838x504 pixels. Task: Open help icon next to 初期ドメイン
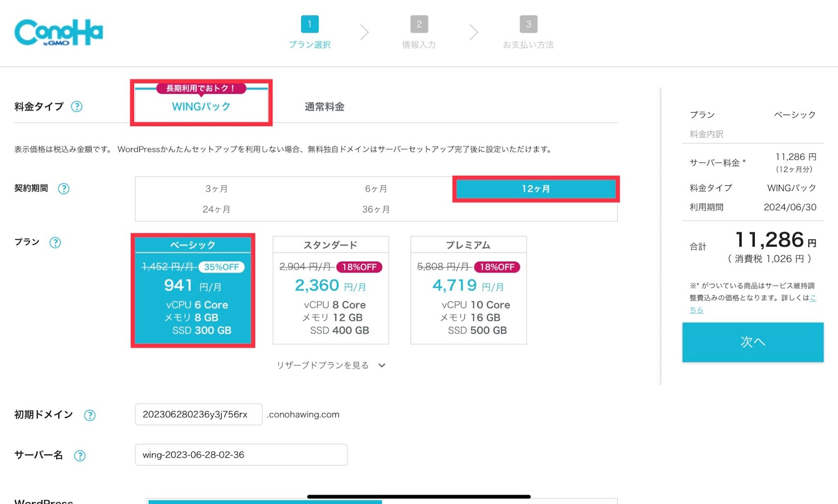pyautogui.click(x=90, y=415)
